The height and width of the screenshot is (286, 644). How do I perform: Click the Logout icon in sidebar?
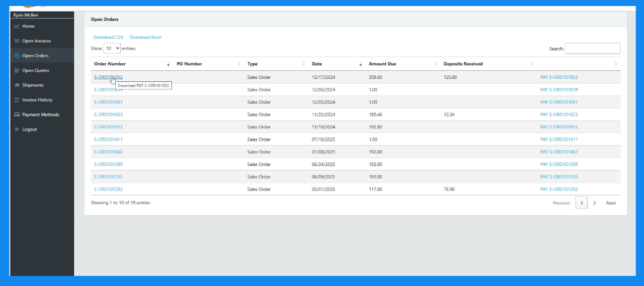click(17, 129)
